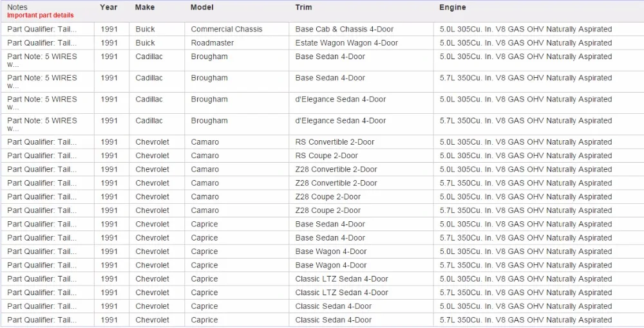Click '1991' in the Commercial Chassis row

pyautogui.click(x=109, y=29)
